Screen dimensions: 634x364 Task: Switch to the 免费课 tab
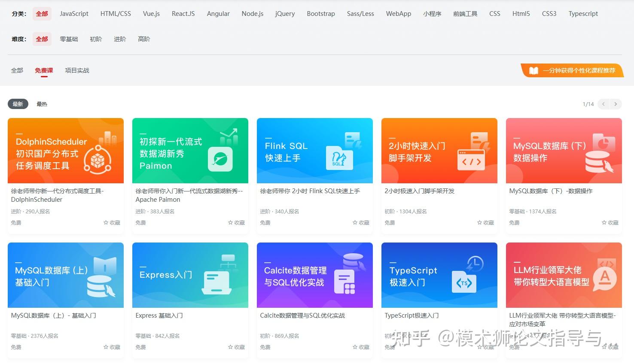[44, 70]
